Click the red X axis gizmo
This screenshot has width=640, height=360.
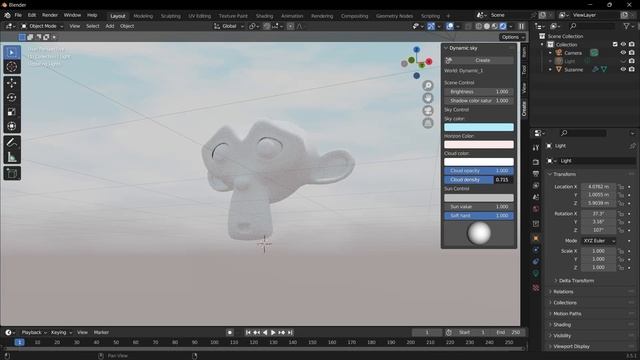429,61
